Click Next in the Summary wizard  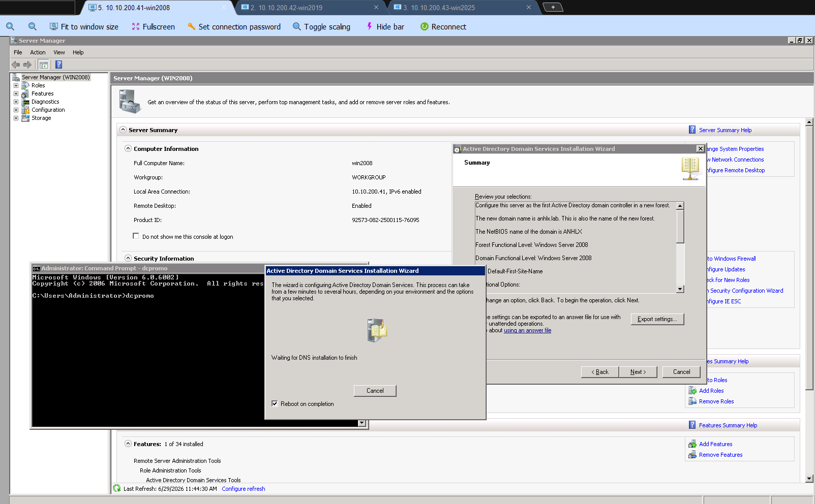[x=638, y=372]
